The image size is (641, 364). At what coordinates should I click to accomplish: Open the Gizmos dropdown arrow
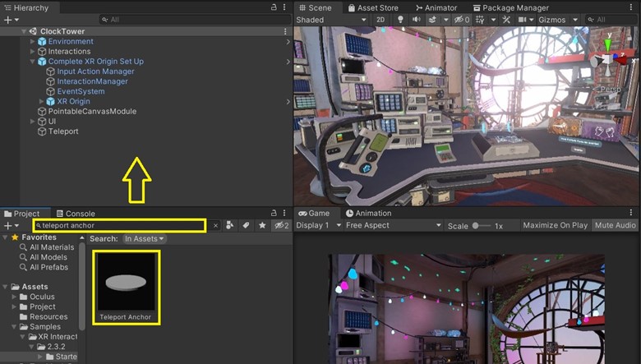[x=574, y=20]
